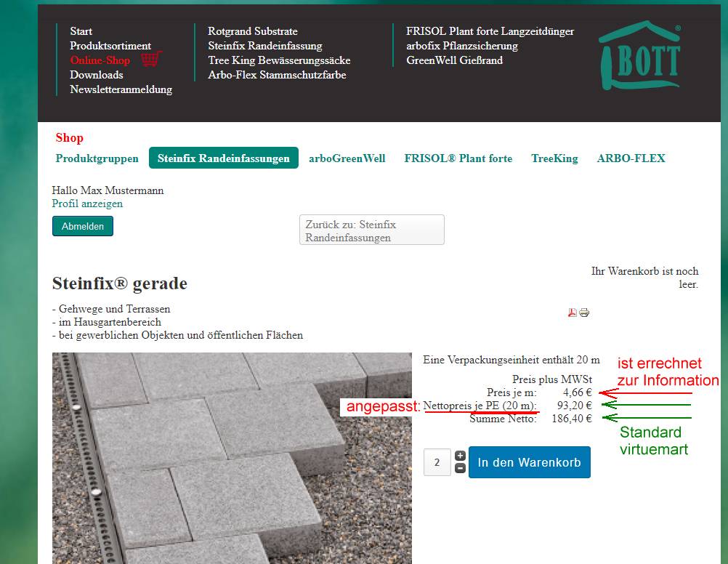
Task: Select the Produktgruppen tab
Action: click(x=97, y=158)
